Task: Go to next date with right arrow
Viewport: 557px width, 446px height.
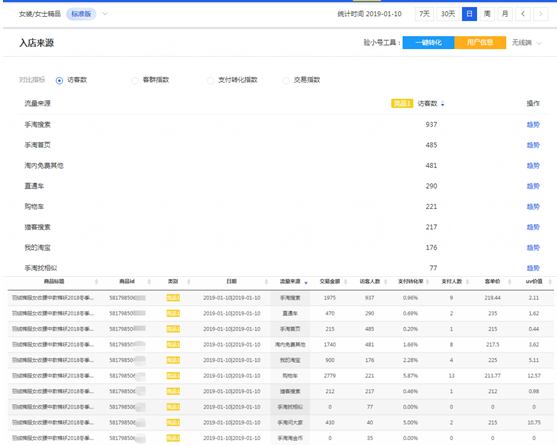Action: 540,14
